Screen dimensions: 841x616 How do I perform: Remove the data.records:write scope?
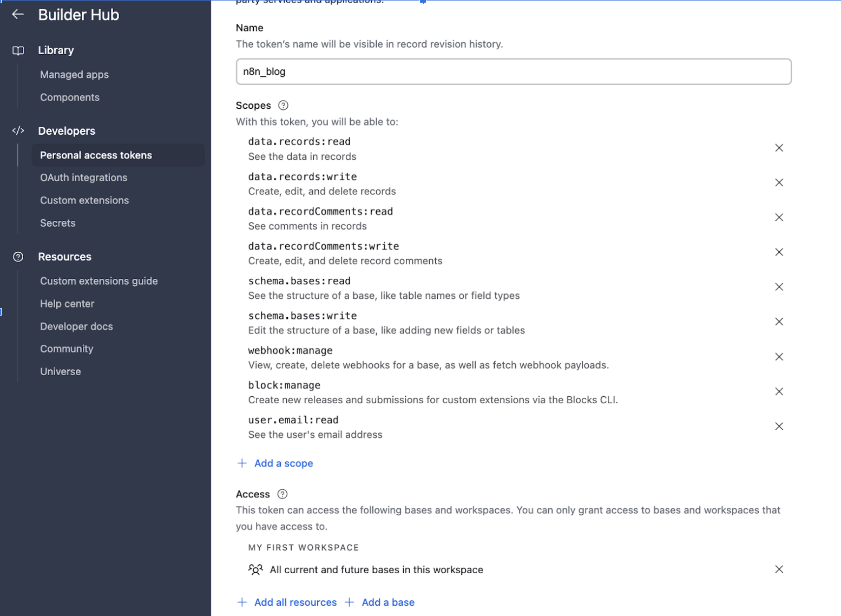[779, 183]
